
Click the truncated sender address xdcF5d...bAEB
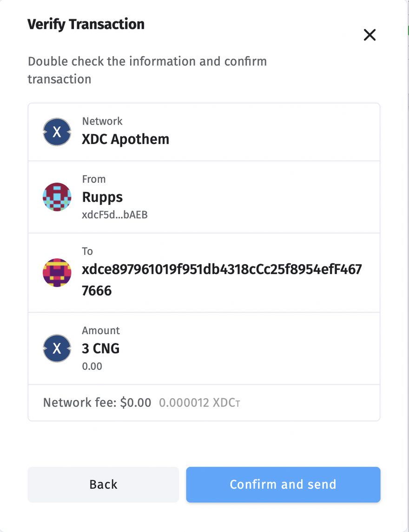coord(115,215)
